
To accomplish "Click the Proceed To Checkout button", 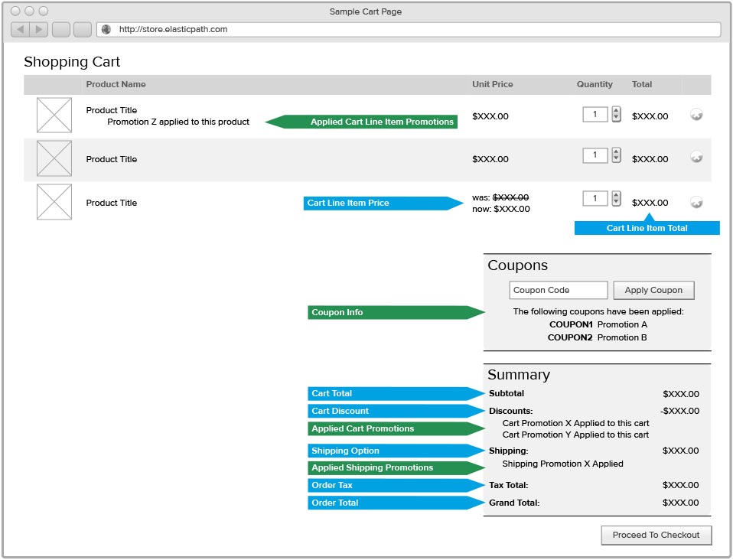I will pyautogui.click(x=656, y=536).
